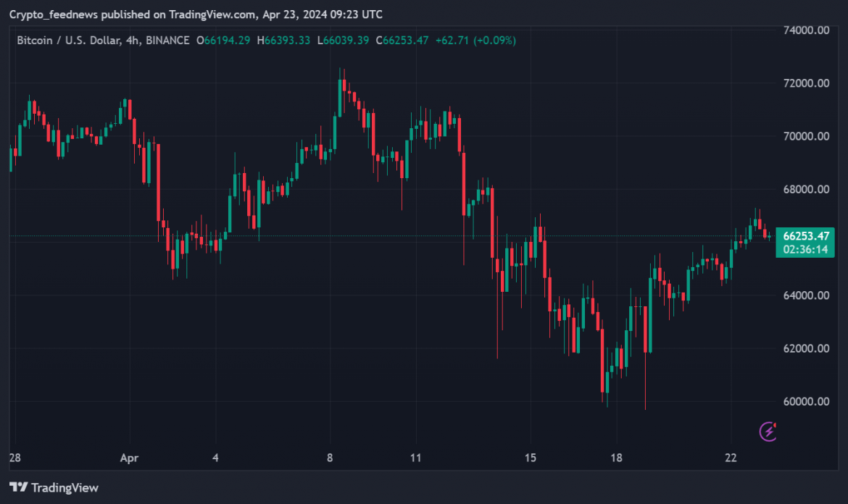Click the 02:36:14 candle countdown timer

pos(805,249)
